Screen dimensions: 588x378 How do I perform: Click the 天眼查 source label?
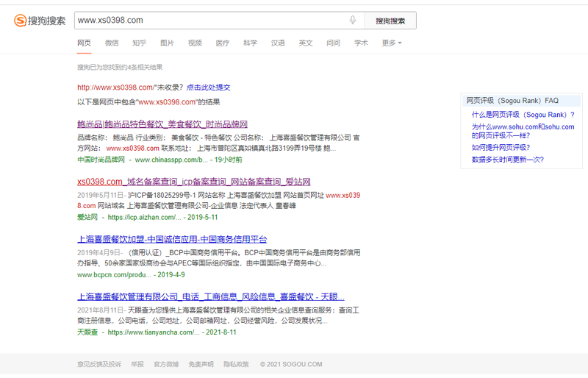pyautogui.click(x=87, y=332)
